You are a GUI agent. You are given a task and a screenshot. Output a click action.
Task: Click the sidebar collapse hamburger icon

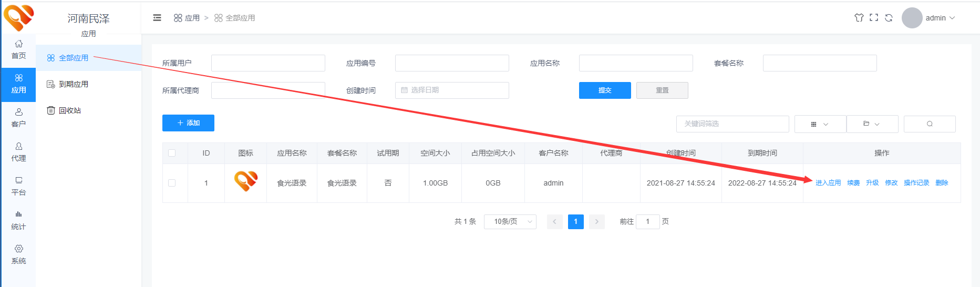[x=157, y=18]
